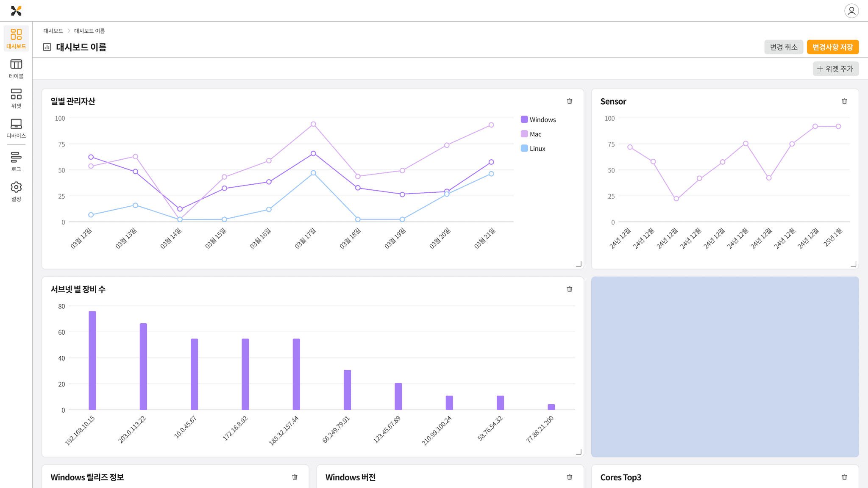Click the 66.249.79.91 bar in subnet chart
The height and width of the screenshot is (488, 868).
pyautogui.click(x=347, y=390)
